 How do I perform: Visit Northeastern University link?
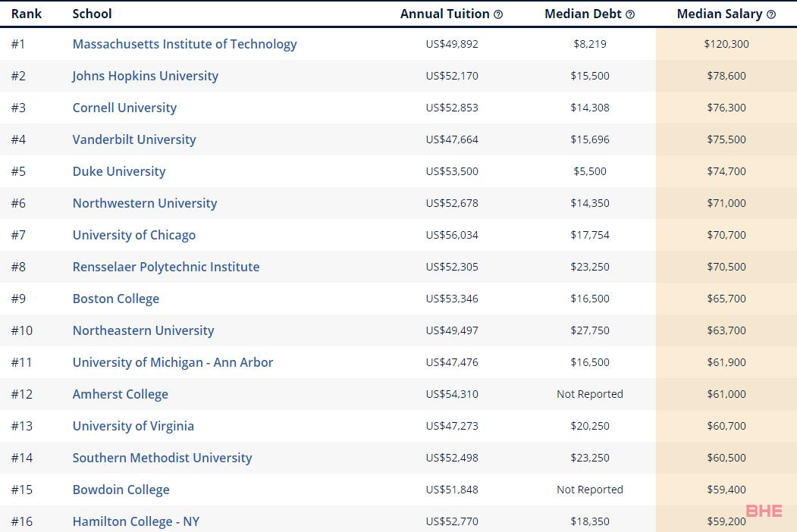coord(143,330)
